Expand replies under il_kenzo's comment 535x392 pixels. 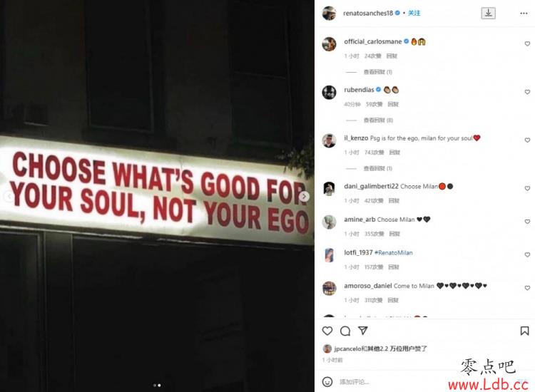(377, 168)
